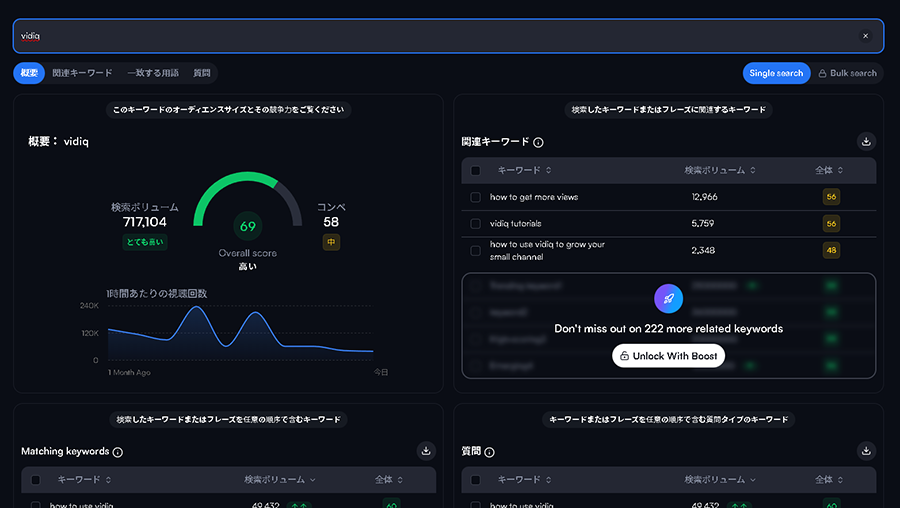The image size is (900, 508).
Task: Download the 関連キーワード table
Action: 867,142
